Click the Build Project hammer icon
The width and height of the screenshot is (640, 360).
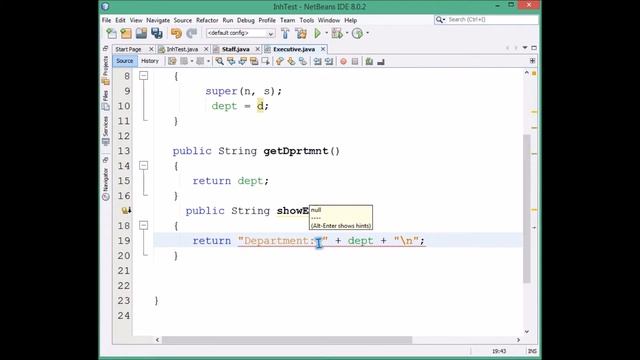tap(285, 33)
